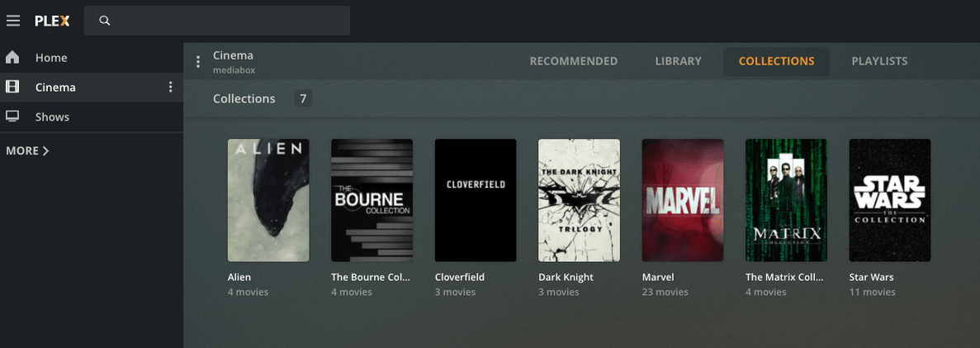The width and height of the screenshot is (980, 348).
Task: Click the Cloverfield title link
Action: (x=460, y=277)
